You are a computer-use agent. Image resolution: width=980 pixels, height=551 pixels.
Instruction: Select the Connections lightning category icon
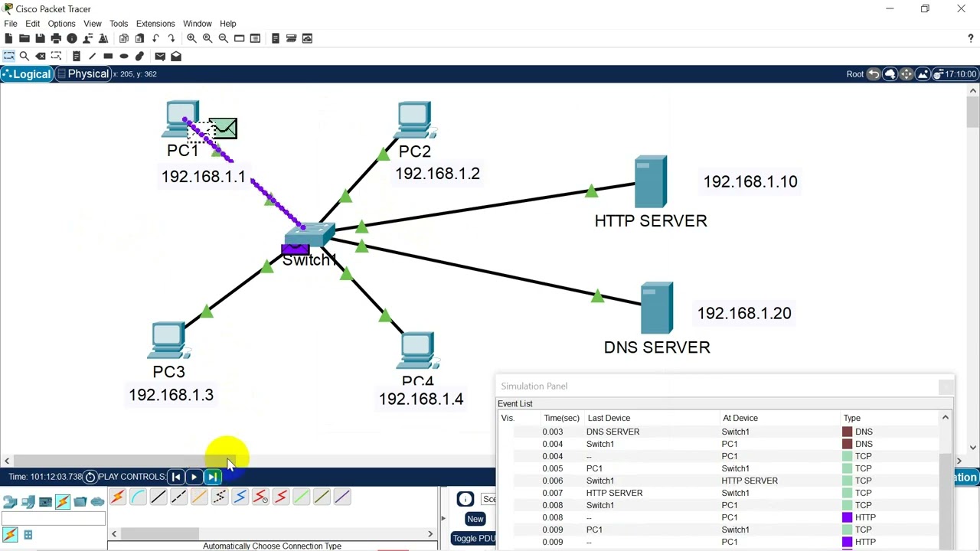(62, 502)
